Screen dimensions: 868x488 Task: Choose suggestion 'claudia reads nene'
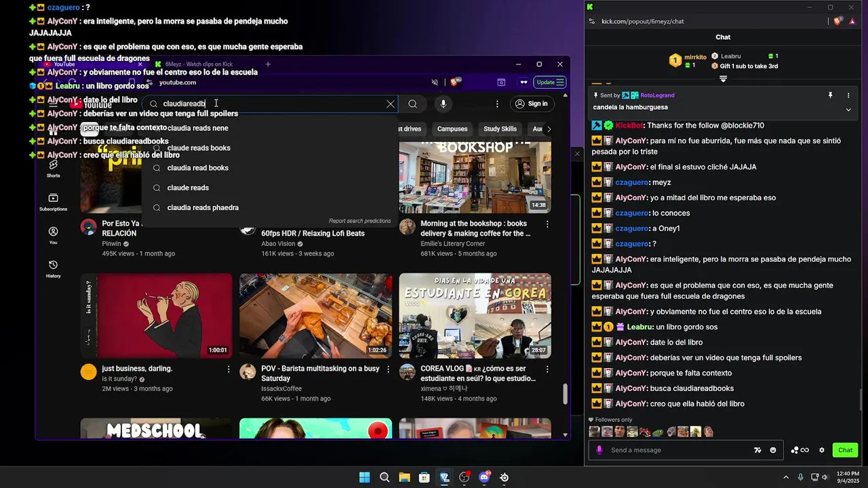click(x=269, y=128)
